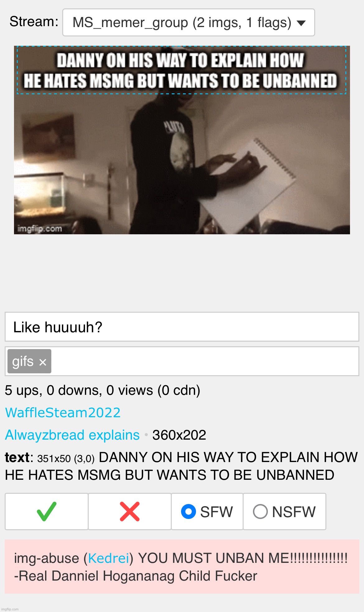Click the imgflip.com watermark at the page bottom
The height and width of the screenshot is (612, 364).
tap(10, 609)
